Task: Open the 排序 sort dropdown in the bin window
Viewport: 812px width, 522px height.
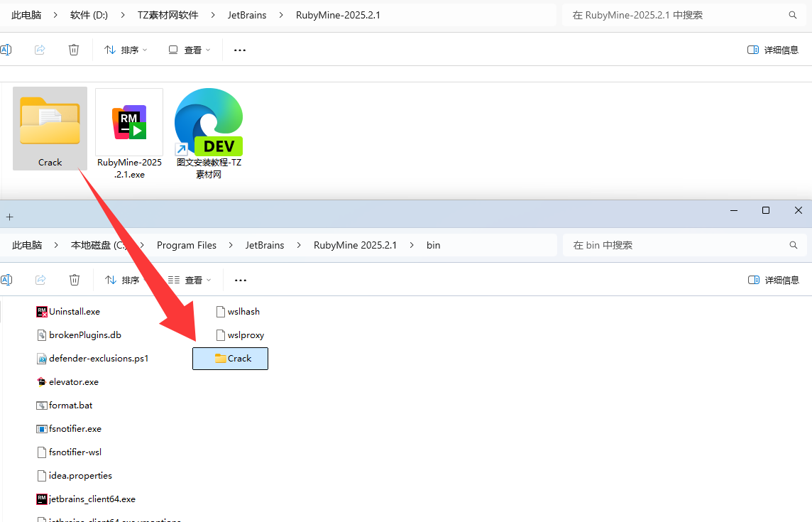Action: click(126, 280)
